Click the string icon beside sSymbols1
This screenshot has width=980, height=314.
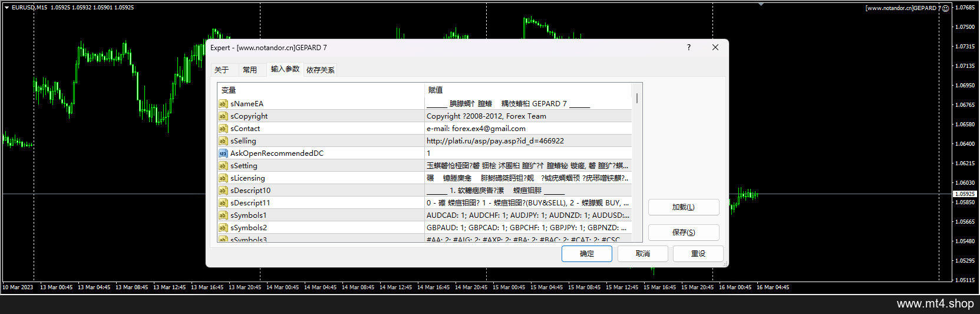(223, 215)
